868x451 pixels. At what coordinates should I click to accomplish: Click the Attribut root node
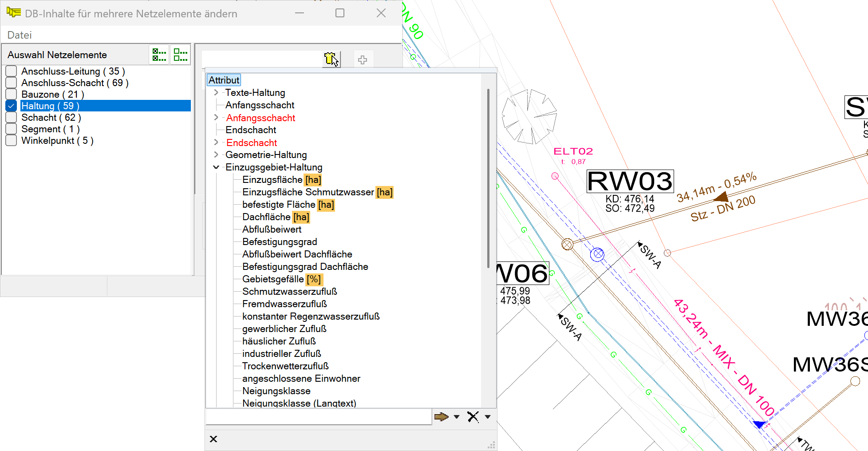[x=224, y=80]
